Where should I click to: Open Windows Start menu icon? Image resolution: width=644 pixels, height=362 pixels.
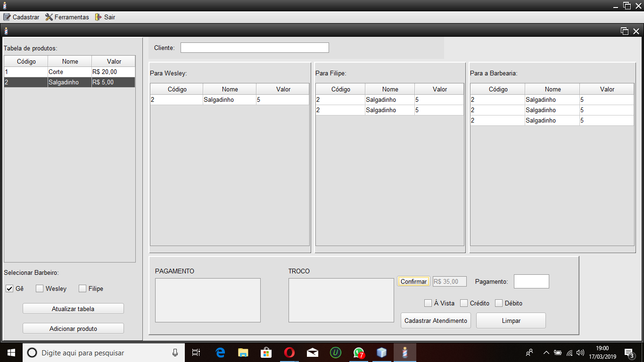click(11, 353)
